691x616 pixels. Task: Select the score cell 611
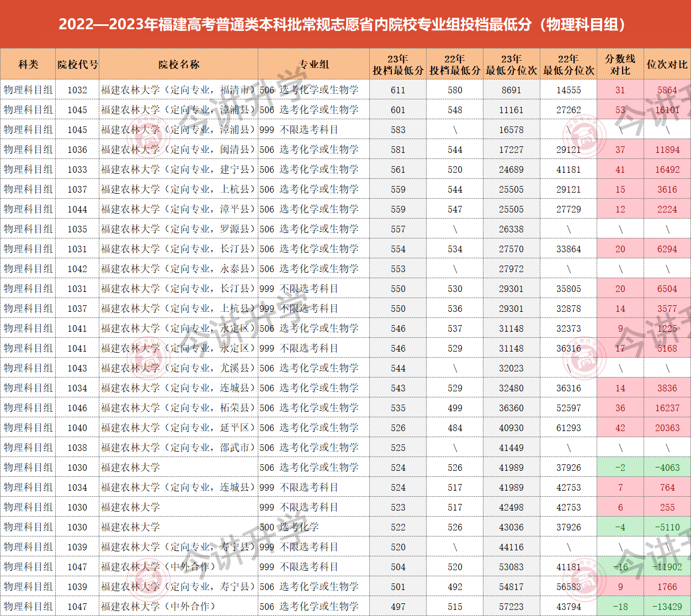(x=398, y=90)
